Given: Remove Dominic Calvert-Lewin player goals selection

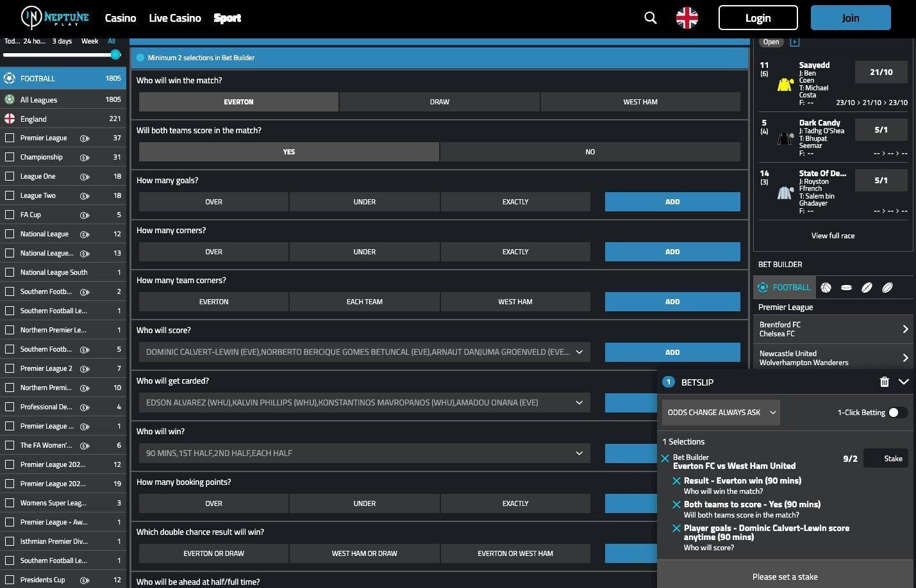Looking at the screenshot, I should point(676,528).
